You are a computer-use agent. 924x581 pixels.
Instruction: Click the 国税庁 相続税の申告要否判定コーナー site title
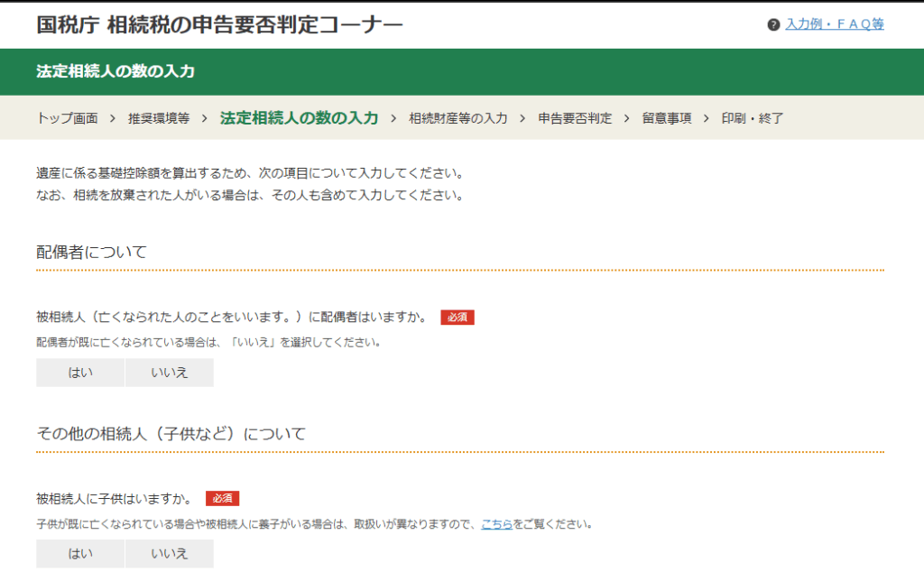coord(219,24)
